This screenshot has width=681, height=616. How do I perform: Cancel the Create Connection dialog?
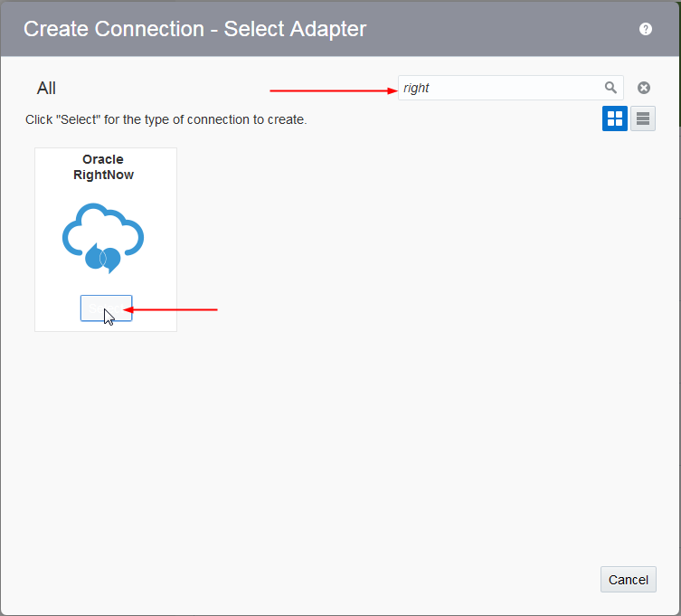pos(628,580)
